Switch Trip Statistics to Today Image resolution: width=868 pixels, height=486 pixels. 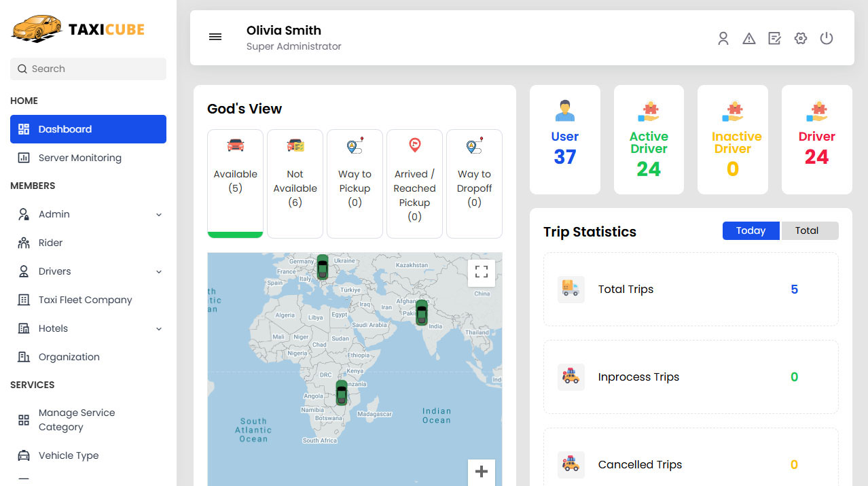coord(751,231)
